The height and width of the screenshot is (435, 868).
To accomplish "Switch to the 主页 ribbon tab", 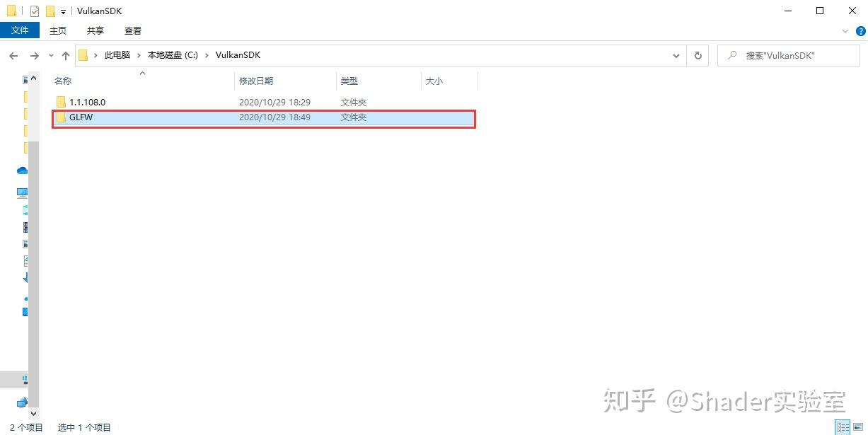I will pos(58,30).
